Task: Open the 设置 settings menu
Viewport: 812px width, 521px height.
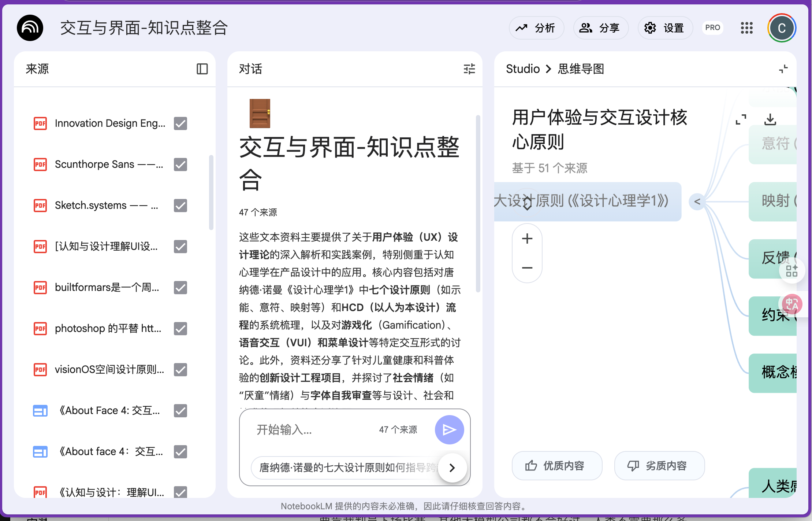Action: (x=665, y=28)
